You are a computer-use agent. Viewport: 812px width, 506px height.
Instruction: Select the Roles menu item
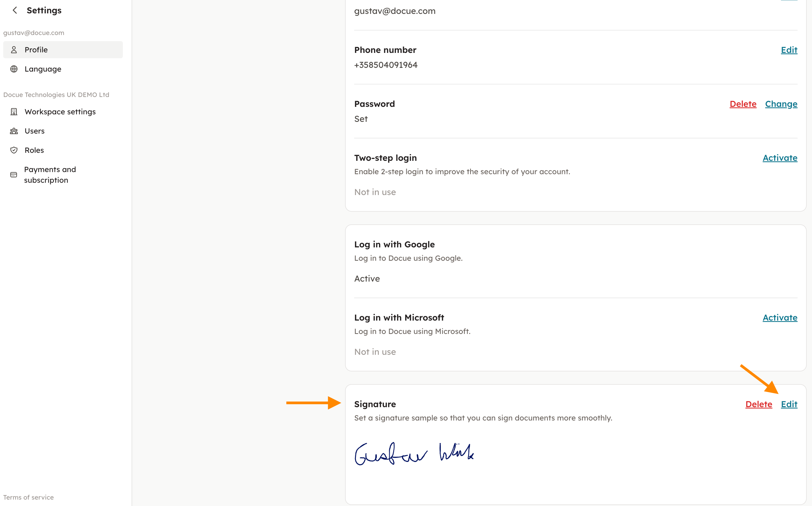click(x=34, y=150)
